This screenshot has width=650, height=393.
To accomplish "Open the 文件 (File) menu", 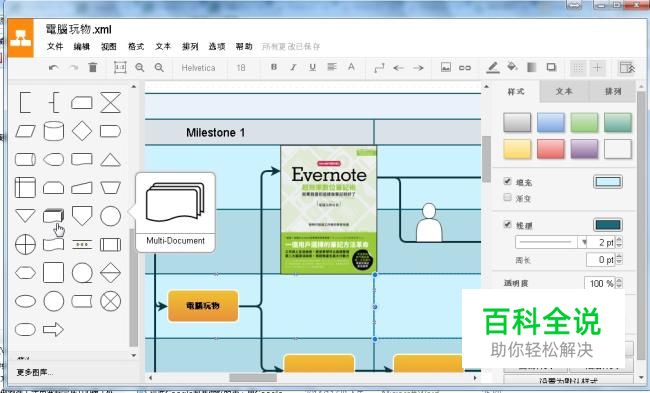I will 55,46.
